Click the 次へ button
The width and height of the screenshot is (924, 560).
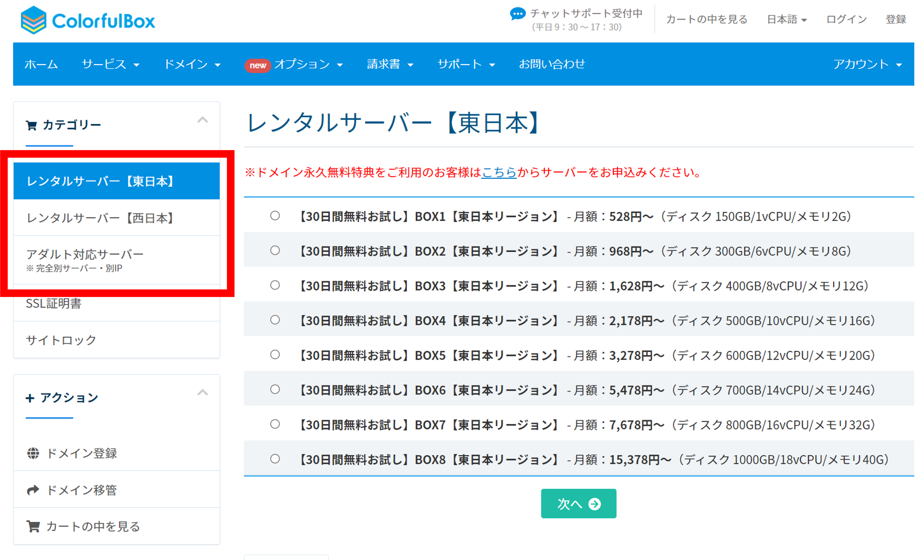pos(578,503)
